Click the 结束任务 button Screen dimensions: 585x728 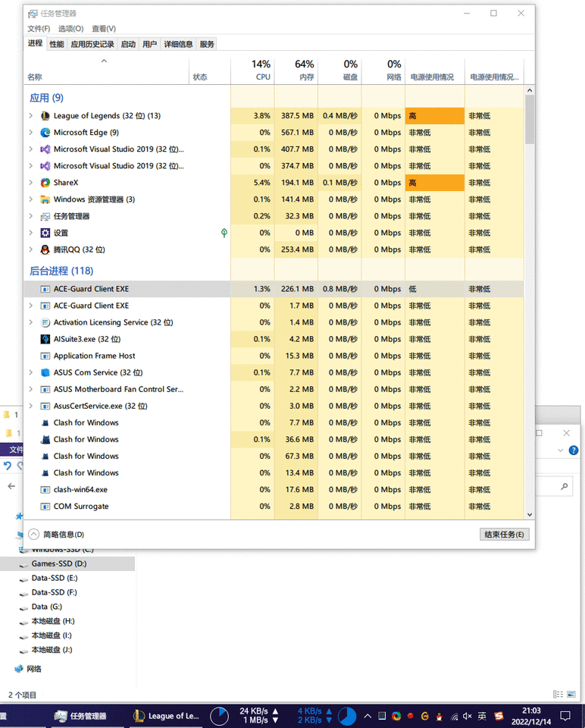coord(504,535)
